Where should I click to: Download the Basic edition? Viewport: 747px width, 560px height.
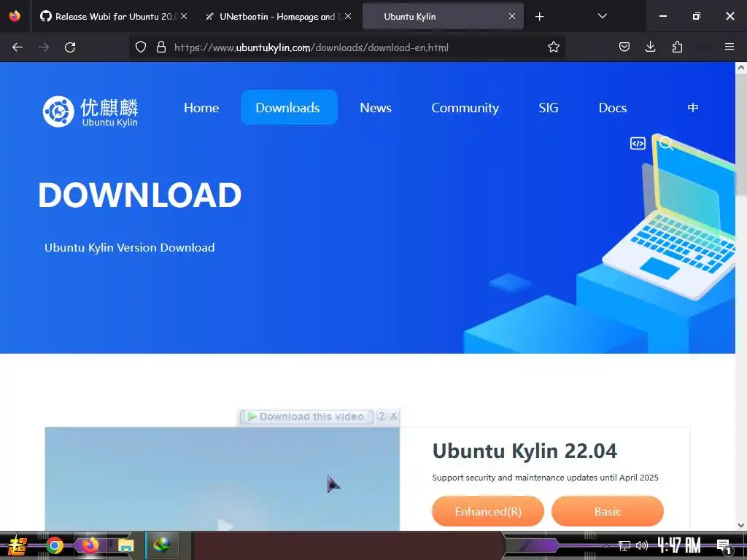608,511
